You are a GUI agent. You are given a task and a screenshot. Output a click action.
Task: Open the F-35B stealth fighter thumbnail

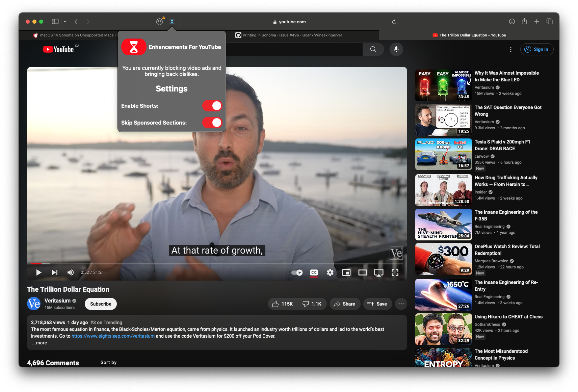click(443, 225)
